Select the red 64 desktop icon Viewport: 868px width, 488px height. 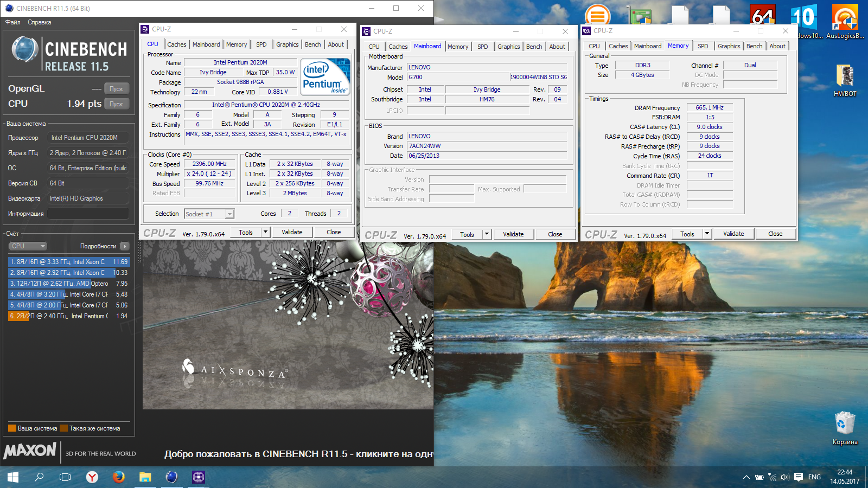coord(762,15)
